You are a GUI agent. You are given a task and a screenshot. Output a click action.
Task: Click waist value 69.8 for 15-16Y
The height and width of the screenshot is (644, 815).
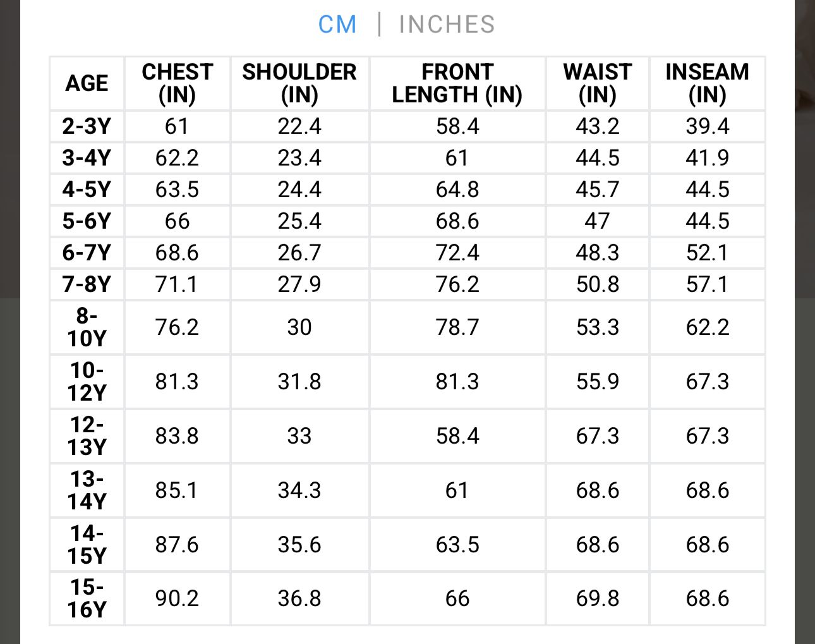coord(598,598)
